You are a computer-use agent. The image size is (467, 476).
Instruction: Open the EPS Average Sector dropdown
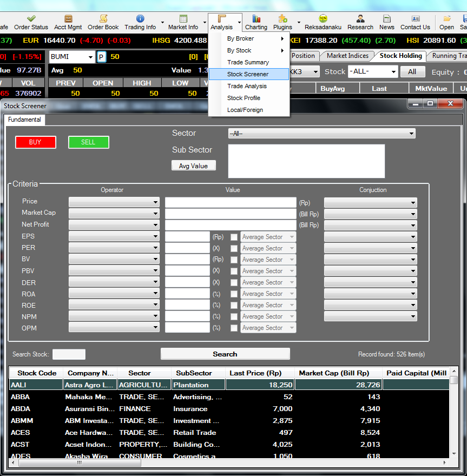(x=268, y=237)
